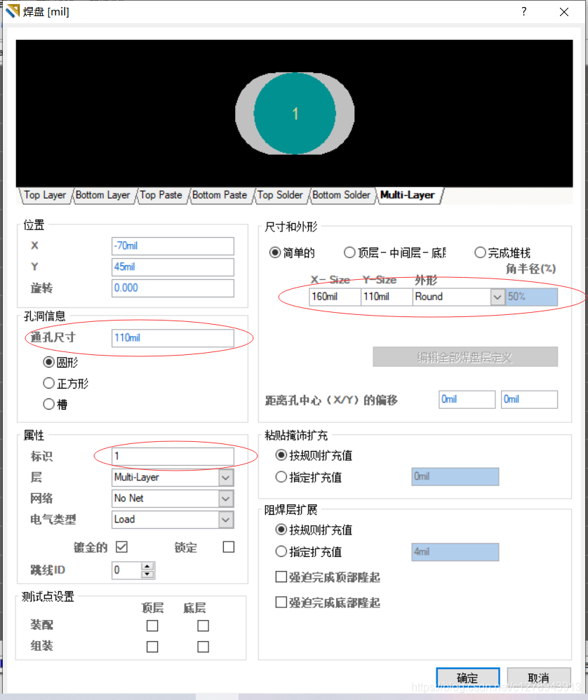Select 指定扩充值 under 阻焊层扩展
The image size is (588, 700).
point(281,551)
